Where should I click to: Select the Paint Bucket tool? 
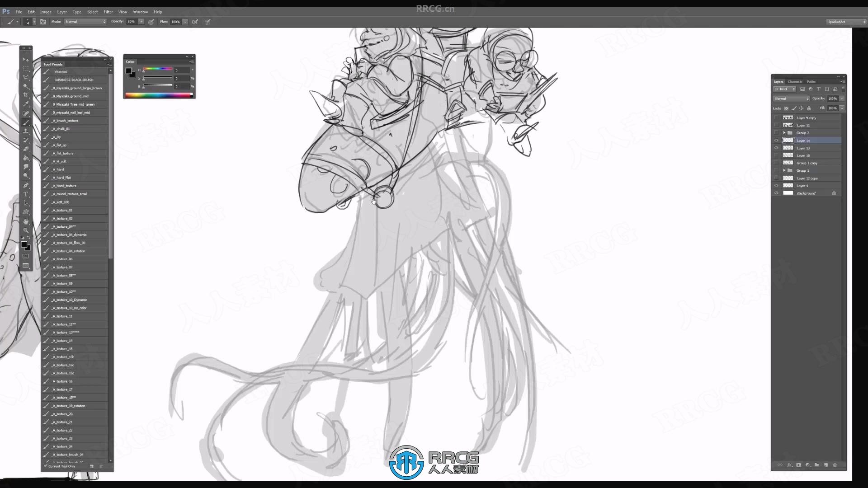coord(26,158)
